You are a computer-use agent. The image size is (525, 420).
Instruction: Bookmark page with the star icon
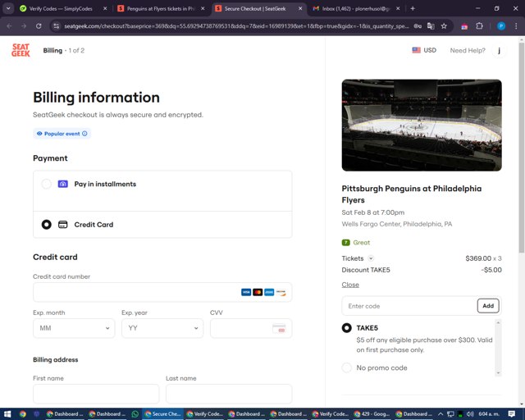click(444, 25)
